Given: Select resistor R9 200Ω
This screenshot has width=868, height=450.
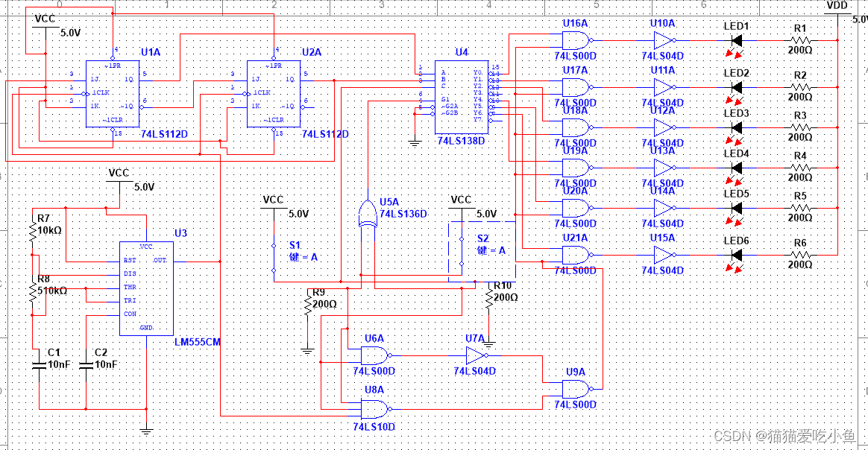Looking at the screenshot, I should click(x=308, y=305).
